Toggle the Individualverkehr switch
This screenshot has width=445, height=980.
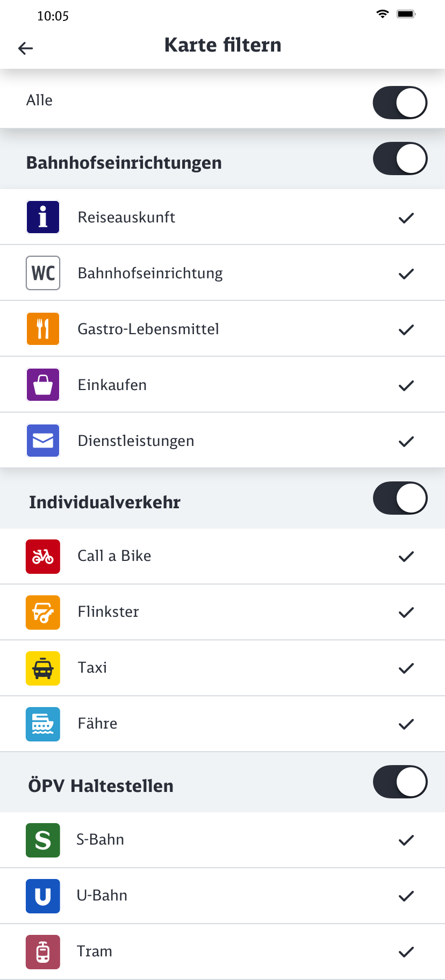(400, 498)
